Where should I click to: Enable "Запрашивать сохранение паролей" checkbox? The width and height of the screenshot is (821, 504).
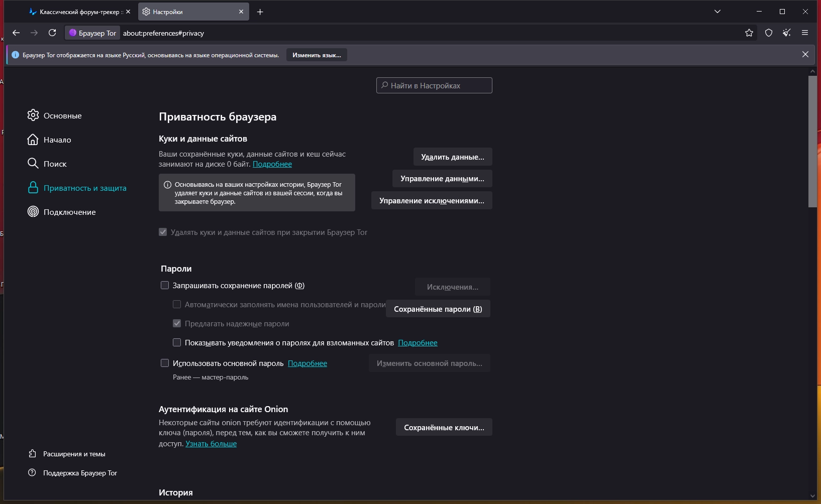[165, 286]
